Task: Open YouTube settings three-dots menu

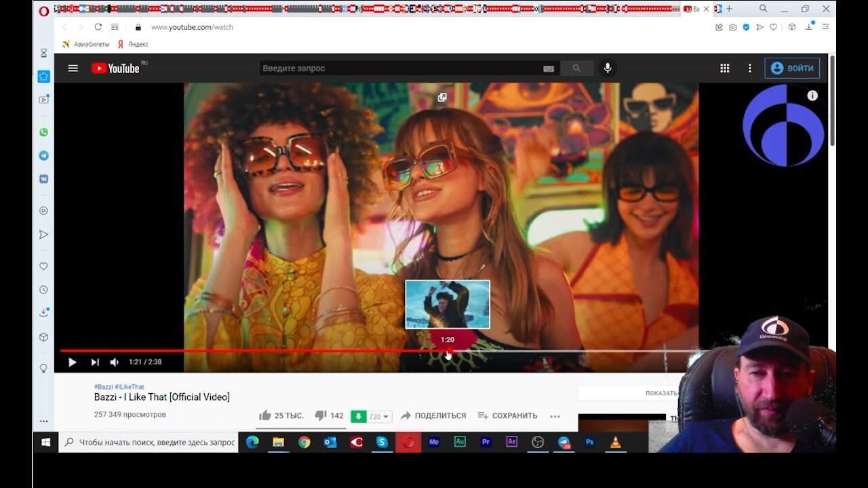Action: click(x=749, y=68)
